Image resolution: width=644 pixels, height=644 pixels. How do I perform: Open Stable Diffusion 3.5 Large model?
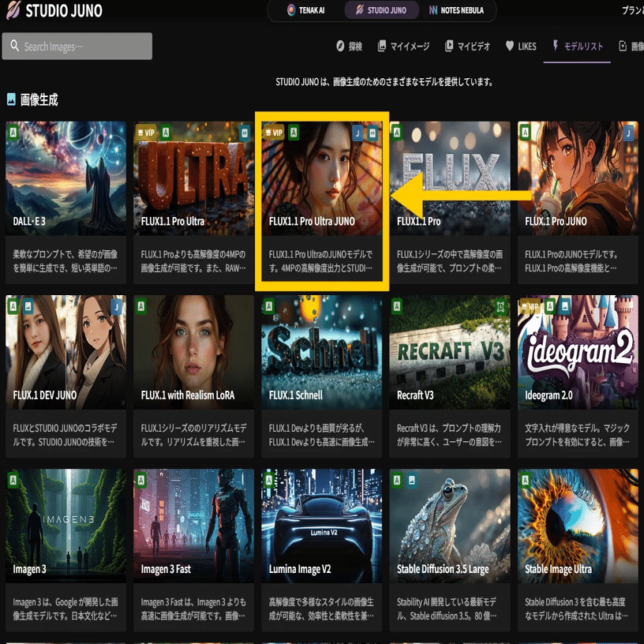[x=450, y=550]
